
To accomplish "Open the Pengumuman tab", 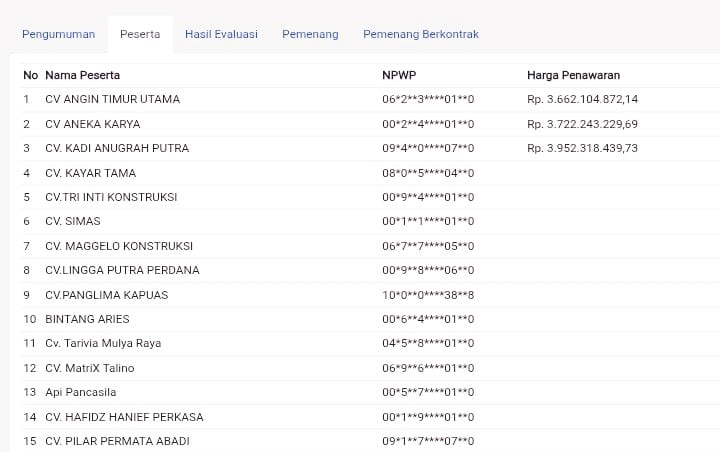I will [x=58, y=34].
